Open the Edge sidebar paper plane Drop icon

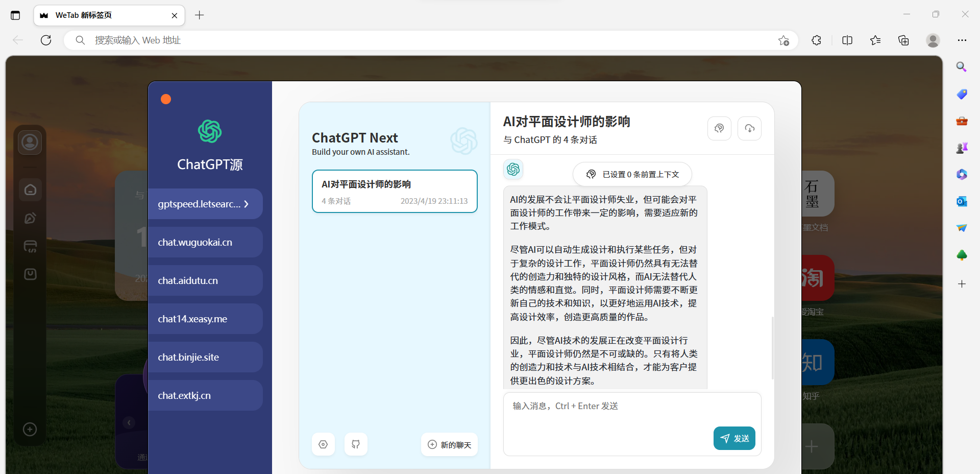click(962, 228)
